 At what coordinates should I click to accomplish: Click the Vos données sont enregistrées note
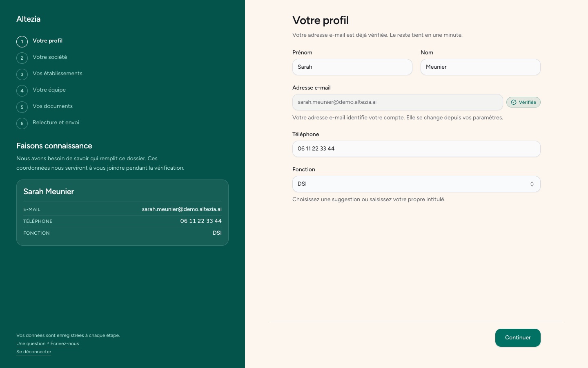point(68,335)
